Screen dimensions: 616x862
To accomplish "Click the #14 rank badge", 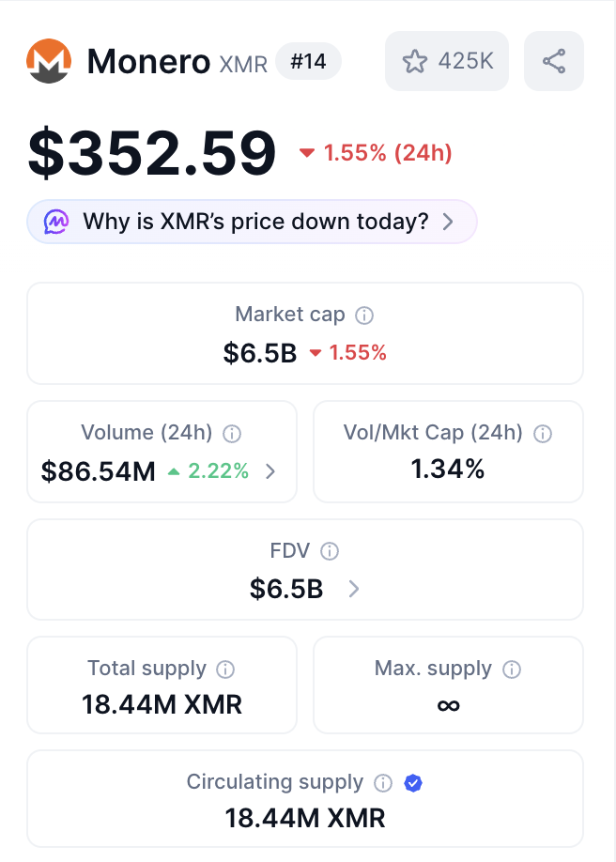I will (309, 62).
